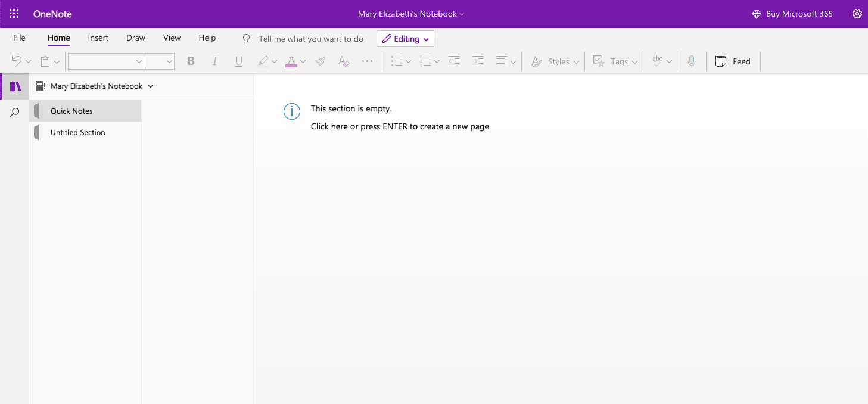Toggle the notebook navigation pane library icon

14,86
